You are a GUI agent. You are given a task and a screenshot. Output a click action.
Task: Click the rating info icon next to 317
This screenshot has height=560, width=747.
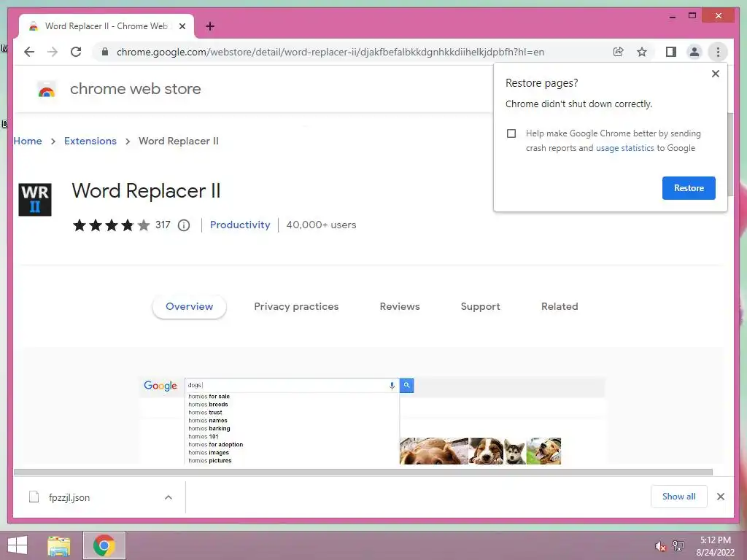tap(184, 225)
